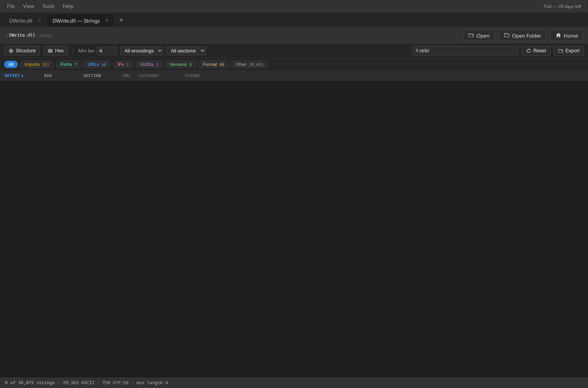Focus the Min len input field
The width and height of the screenshot is (588, 388).
pyautogui.click(x=107, y=51)
